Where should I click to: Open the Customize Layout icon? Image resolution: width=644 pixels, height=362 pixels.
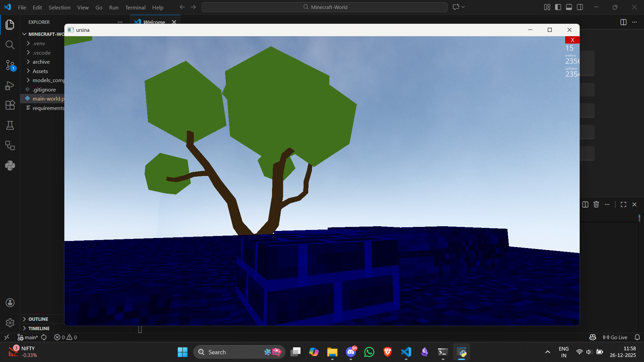[547, 7]
